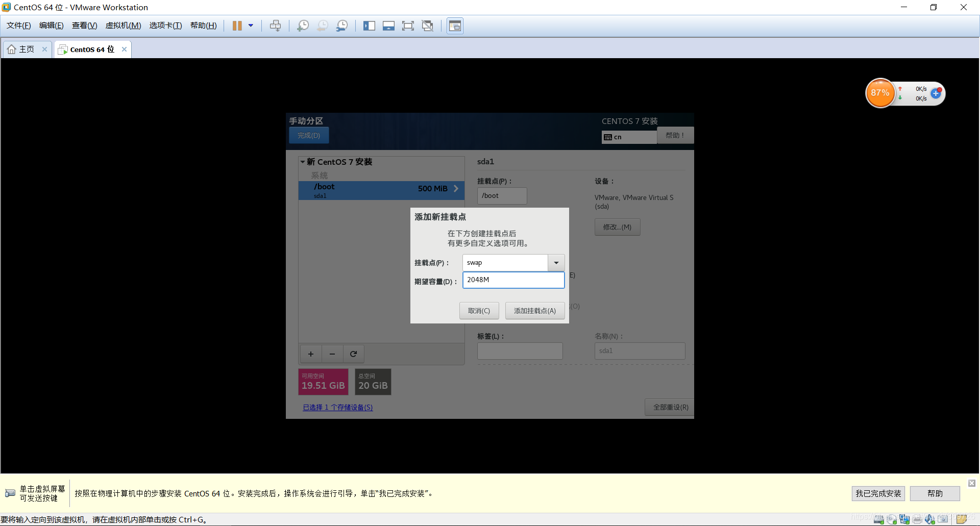Click the keyboard icon beside 单击虚拟屏幕
The height and width of the screenshot is (526, 980).
point(10,493)
